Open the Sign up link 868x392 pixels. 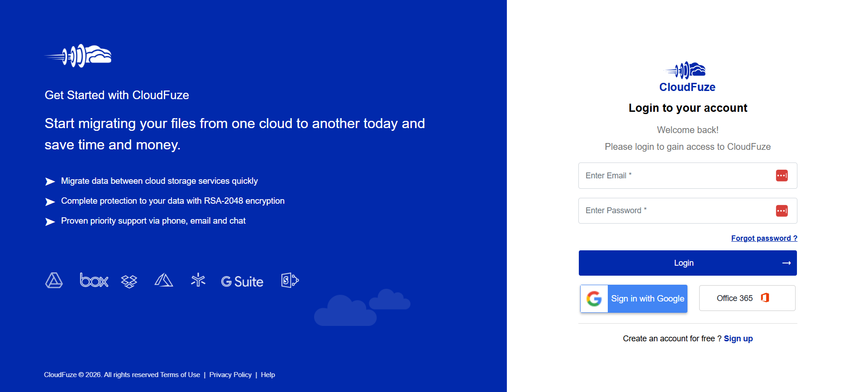click(738, 339)
